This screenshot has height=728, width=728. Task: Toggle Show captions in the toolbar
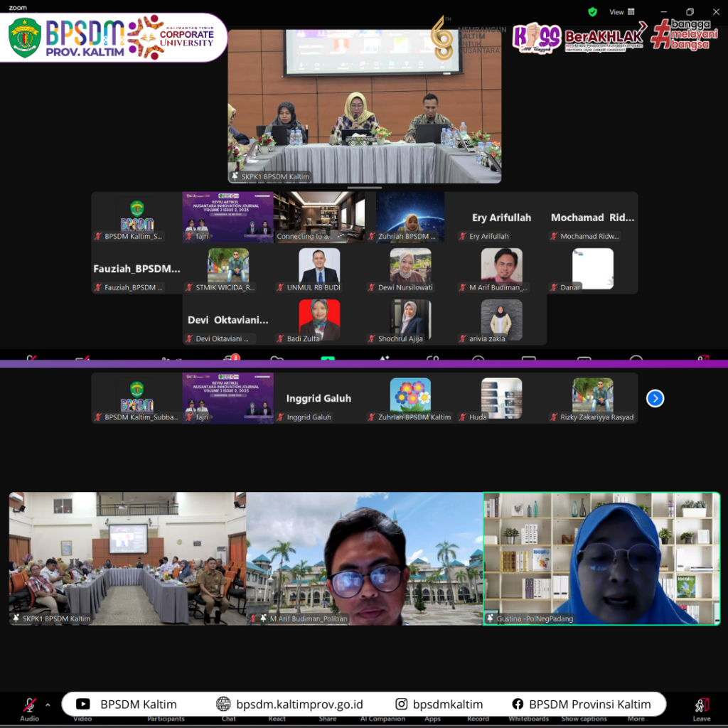[x=584, y=719]
